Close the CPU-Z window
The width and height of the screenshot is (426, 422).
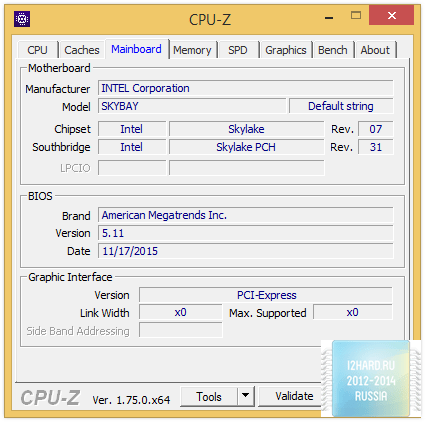pos(391,15)
